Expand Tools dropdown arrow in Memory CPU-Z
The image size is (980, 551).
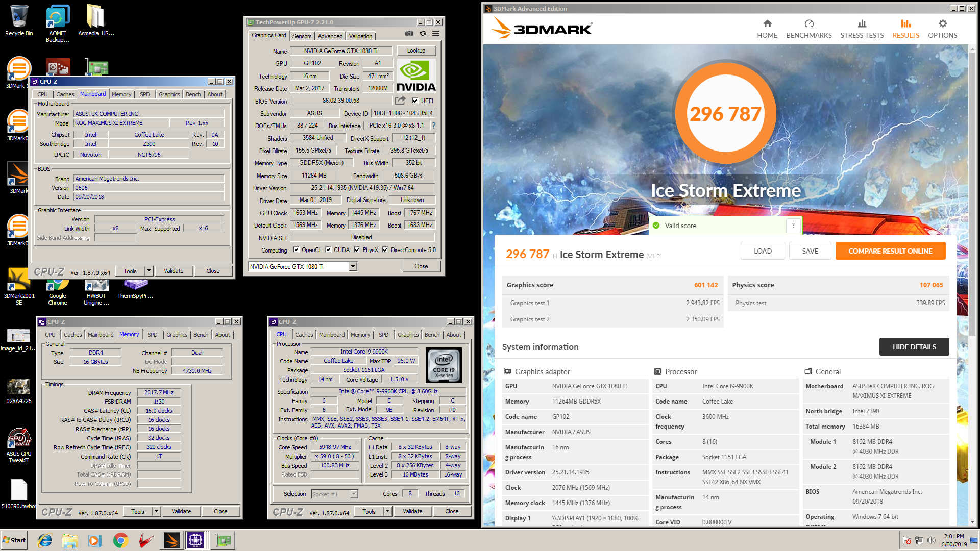click(x=156, y=511)
